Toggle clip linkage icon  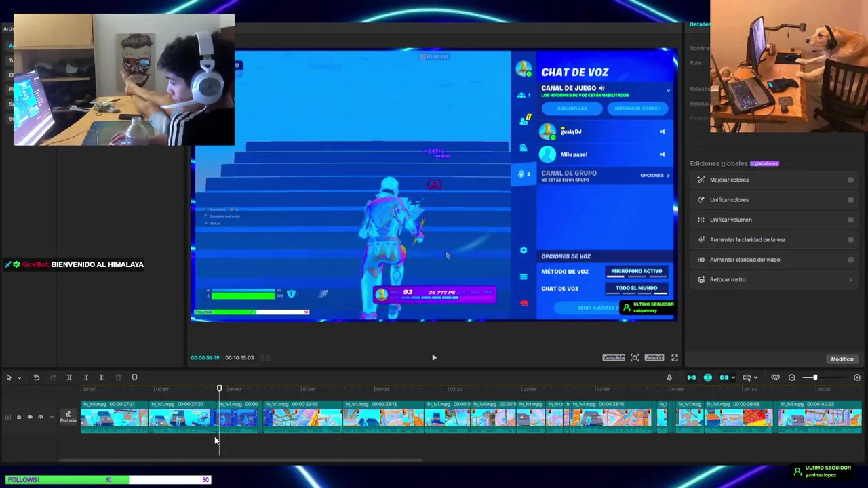coord(724,378)
